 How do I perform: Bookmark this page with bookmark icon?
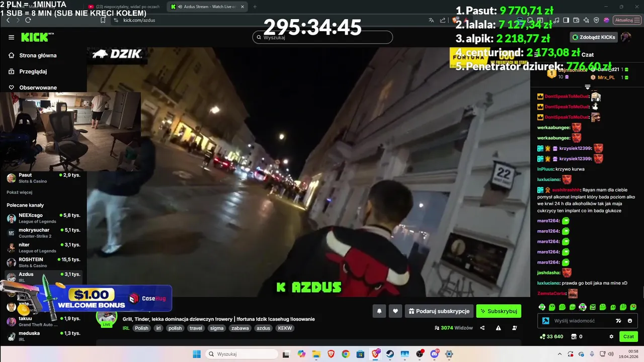coord(103,20)
